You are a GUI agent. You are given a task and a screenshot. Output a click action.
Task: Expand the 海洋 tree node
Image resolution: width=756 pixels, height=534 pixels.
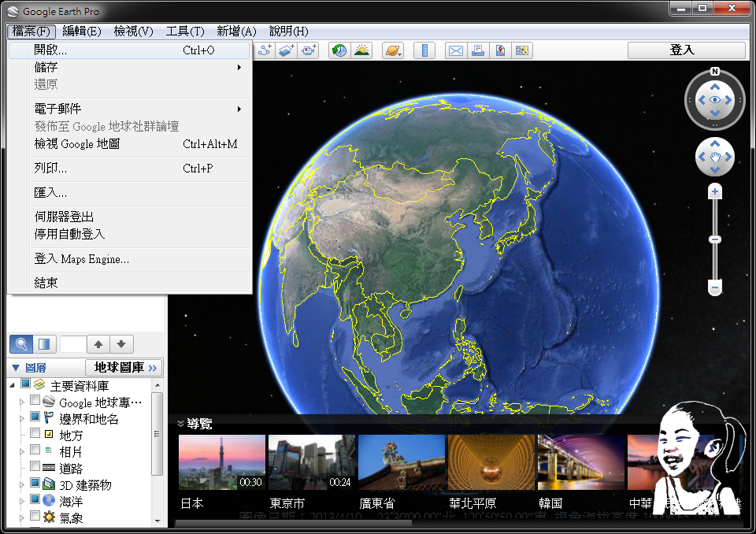coord(22,501)
